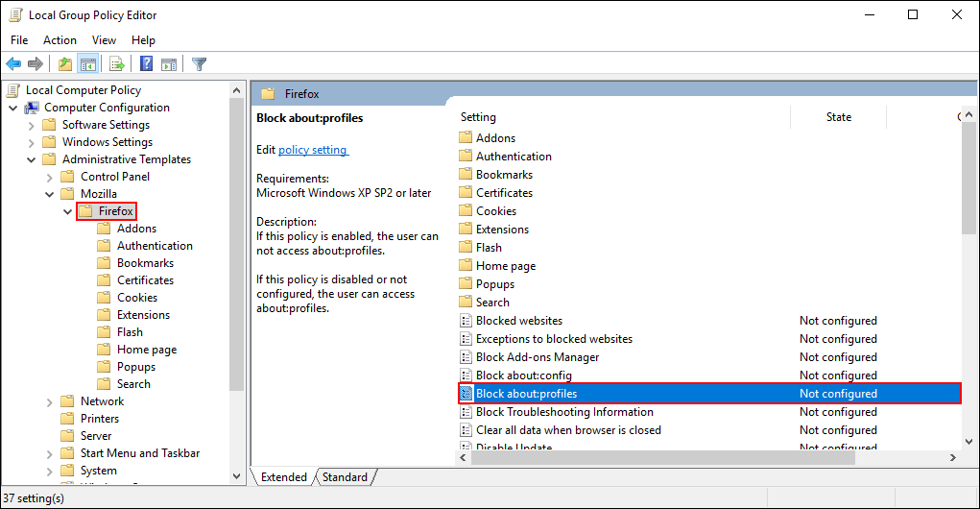The height and width of the screenshot is (509, 980).
Task: Toggle the Show/Hide action pane icon
Action: pyautogui.click(x=169, y=63)
